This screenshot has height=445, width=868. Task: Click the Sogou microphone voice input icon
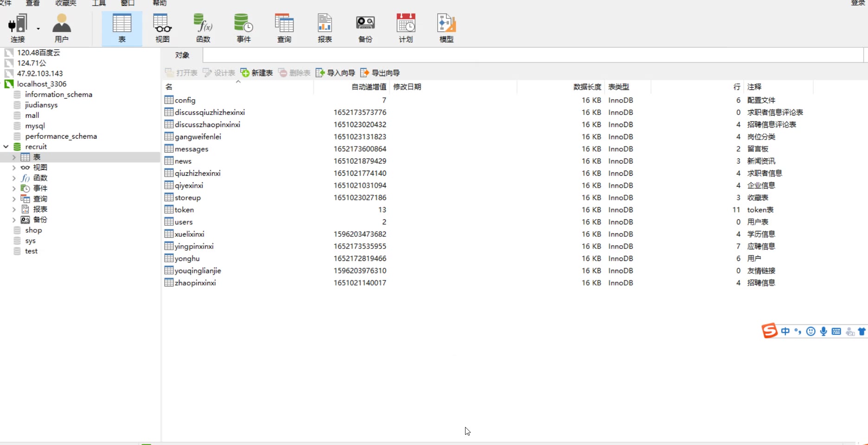[x=823, y=331]
